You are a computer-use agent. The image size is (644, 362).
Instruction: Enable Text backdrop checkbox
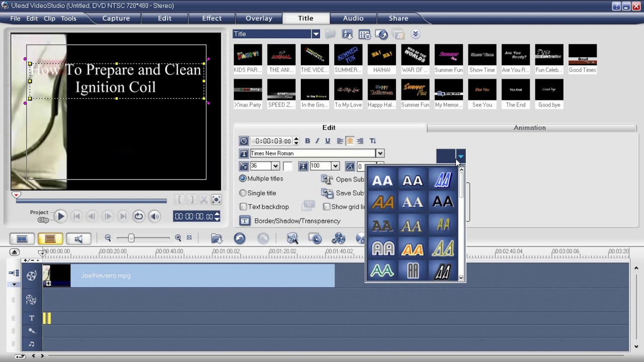(244, 207)
